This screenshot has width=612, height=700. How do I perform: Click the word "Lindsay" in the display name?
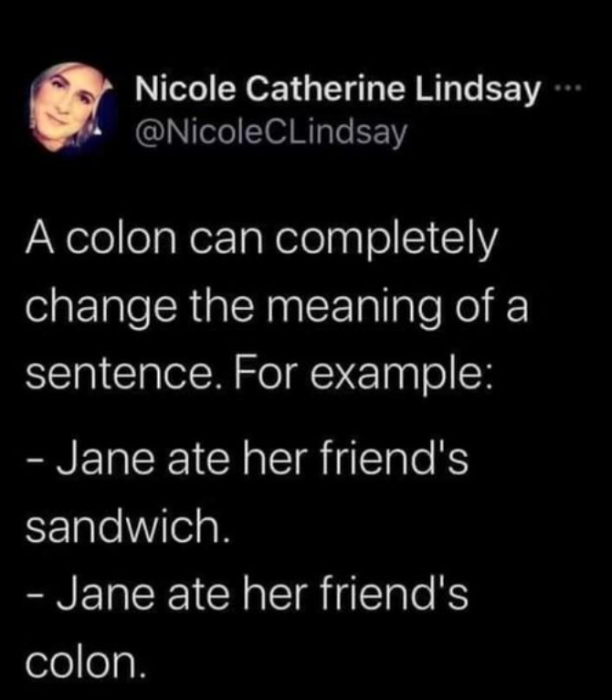coord(478,91)
